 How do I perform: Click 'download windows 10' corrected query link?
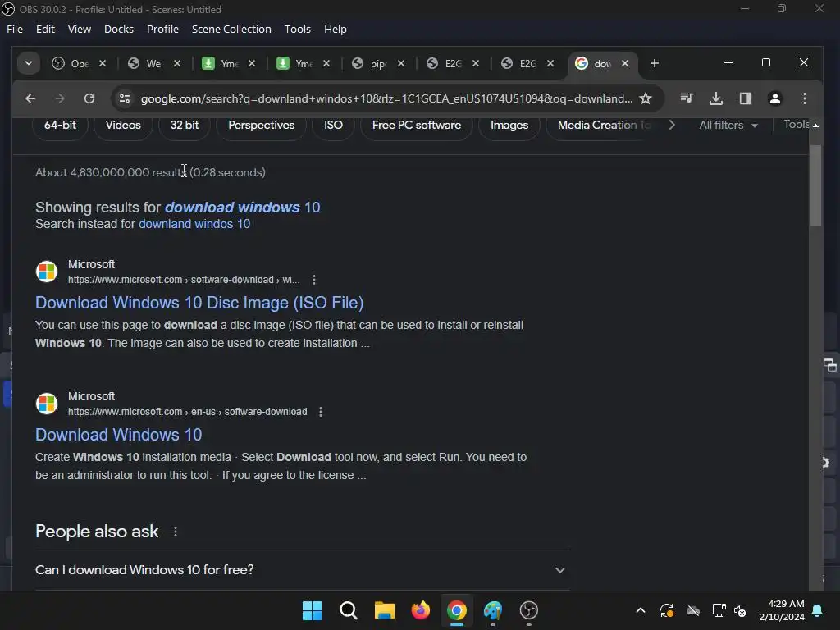242,208
